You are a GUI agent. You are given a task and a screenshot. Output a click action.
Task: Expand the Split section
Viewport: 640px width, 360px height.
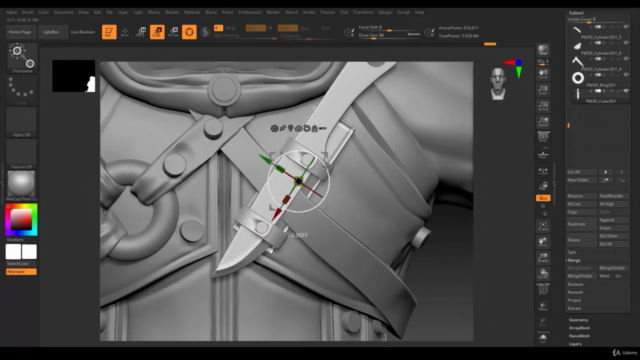click(x=572, y=252)
